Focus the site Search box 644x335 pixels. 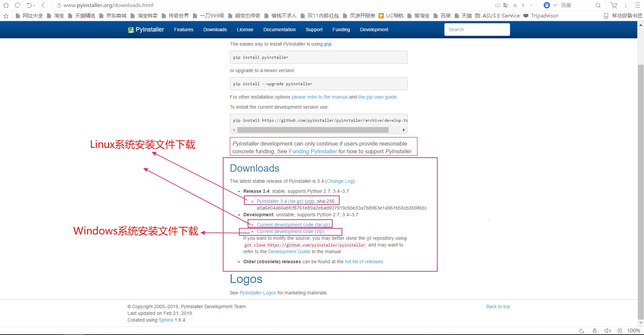click(x=477, y=30)
